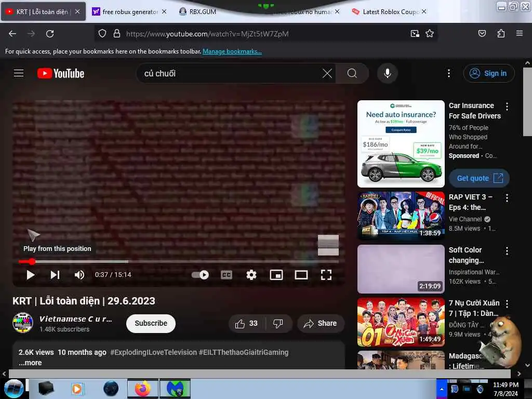Expand the description with ...more
Viewport: 532px width, 399px height.
click(30, 363)
